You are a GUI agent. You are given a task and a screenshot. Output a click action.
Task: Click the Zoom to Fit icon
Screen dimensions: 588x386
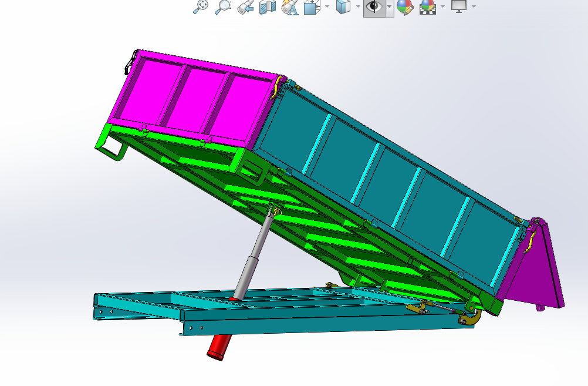(201, 7)
